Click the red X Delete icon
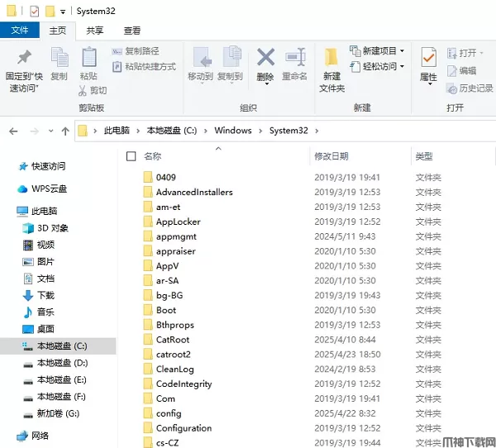 click(265, 57)
